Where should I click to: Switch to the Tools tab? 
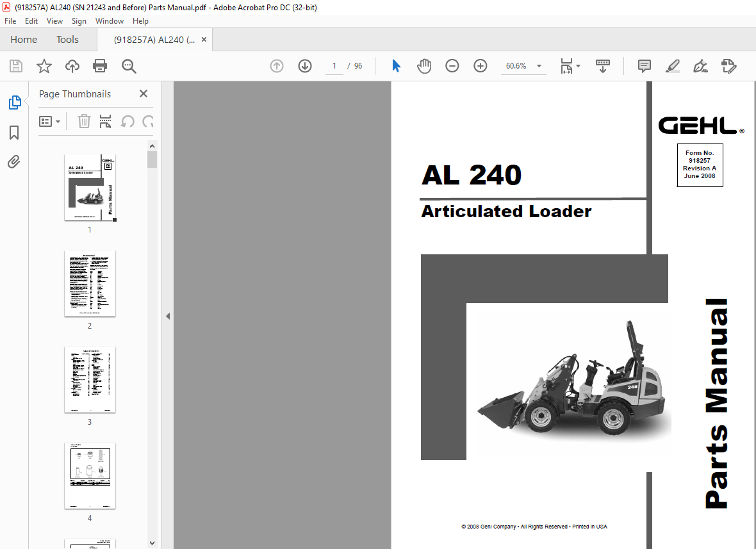pos(67,40)
